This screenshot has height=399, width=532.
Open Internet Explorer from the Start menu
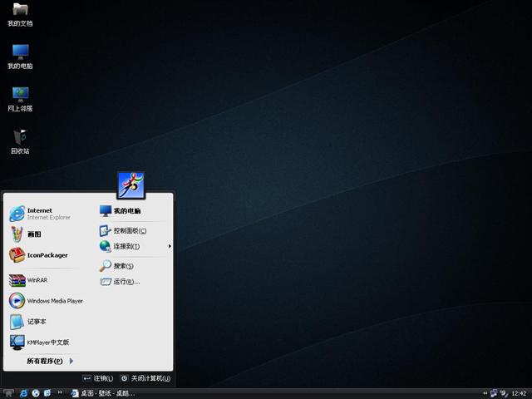coord(40,214)
